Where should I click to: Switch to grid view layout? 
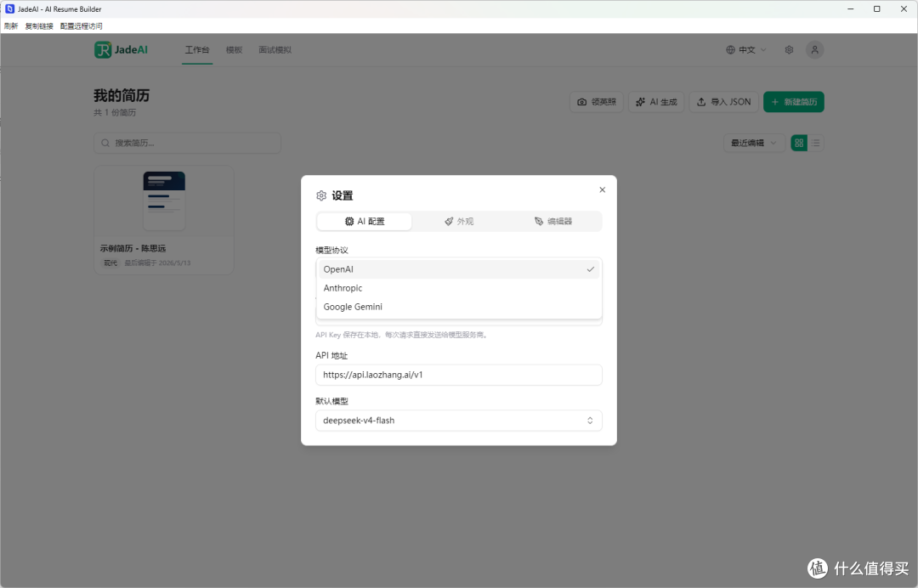click(798, 143)
